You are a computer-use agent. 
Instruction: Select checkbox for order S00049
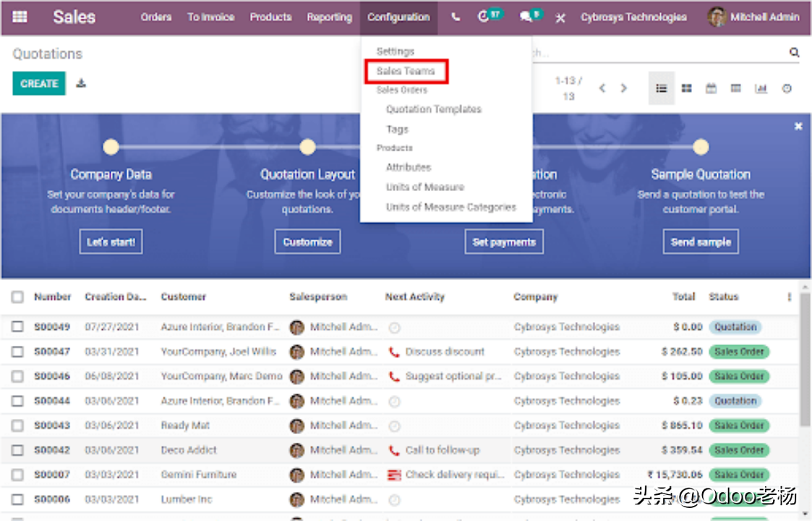click(x=17, y=326)
